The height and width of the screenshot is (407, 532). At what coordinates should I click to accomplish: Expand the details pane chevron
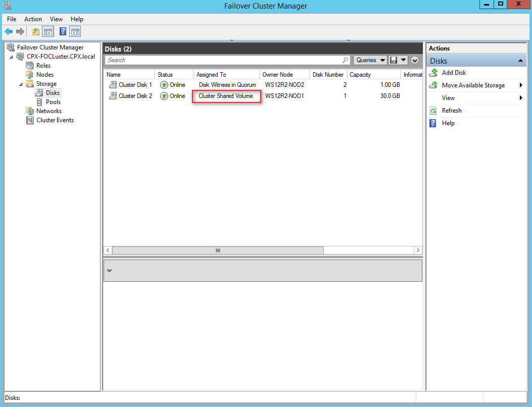tap(109, 271)
